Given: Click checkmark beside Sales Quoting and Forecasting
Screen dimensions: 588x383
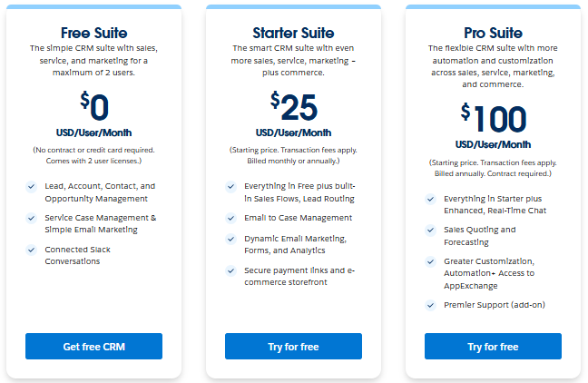Looking at the screenshot, I should tap(430, 231).
